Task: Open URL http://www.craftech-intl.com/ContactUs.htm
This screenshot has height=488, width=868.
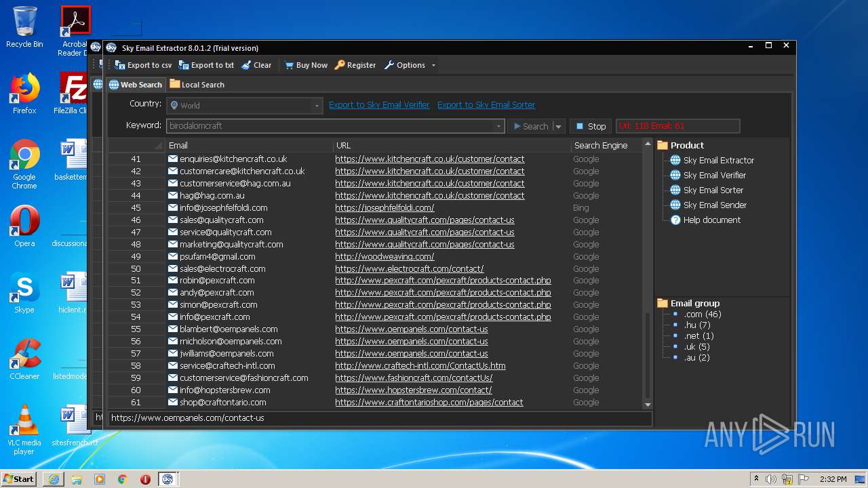Action: coord(420,366)
